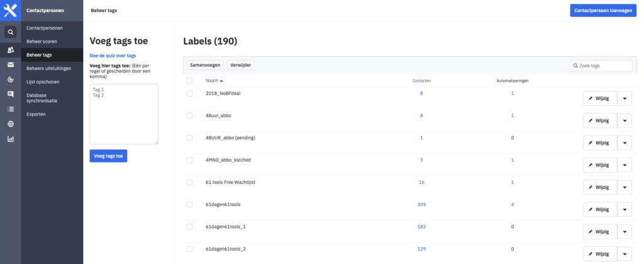Open the dropdown arrow for 4MND_abbo_Vatched

[624, 165]
